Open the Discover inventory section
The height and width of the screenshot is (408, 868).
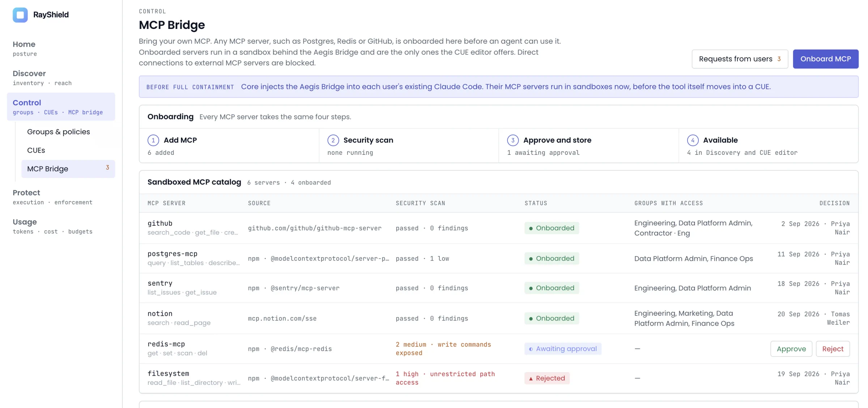click(x=42, y=78)
